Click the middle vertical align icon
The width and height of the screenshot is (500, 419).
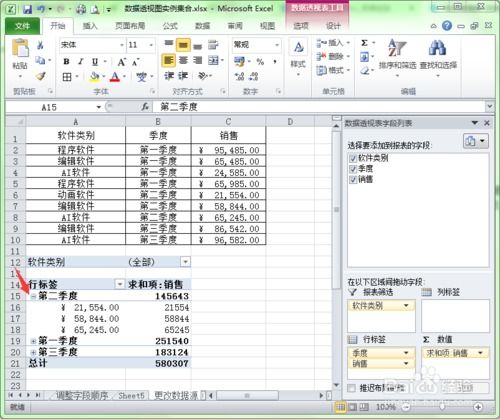(183, 45)
